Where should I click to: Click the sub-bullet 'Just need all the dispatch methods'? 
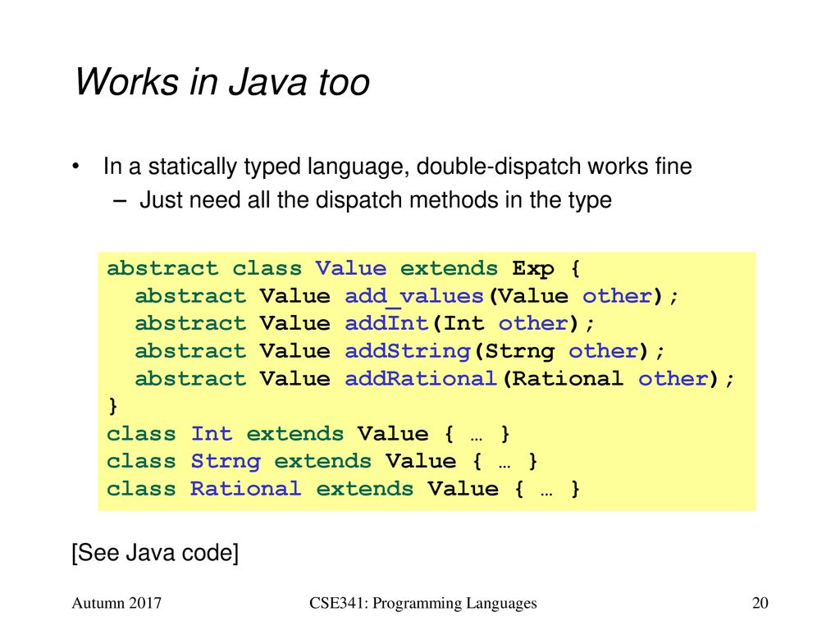[x=376, y=200]
